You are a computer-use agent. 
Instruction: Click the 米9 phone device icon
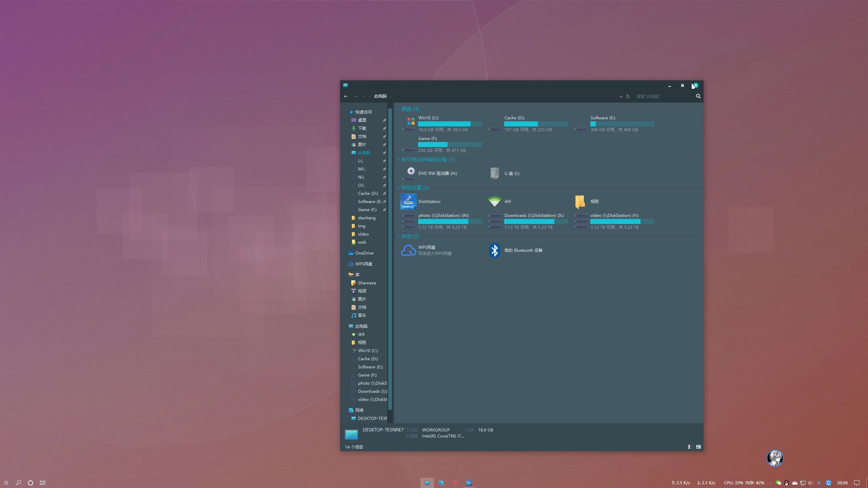click(495, 201)
